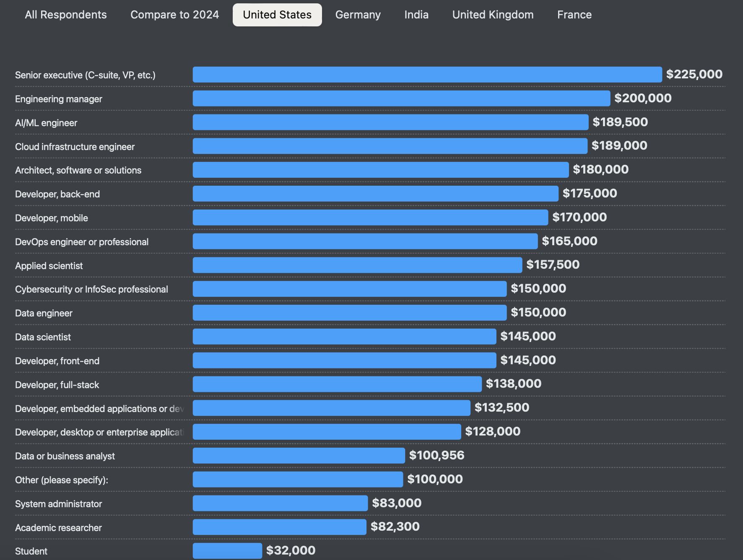The image size is (743, 560).
Task: Click the Data or business analyst bar
Action: pos(299,456)
